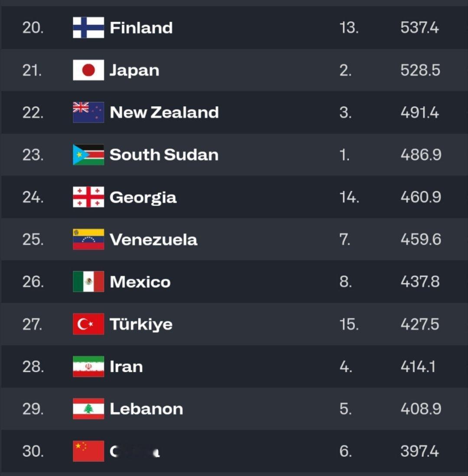Click the South Sudan flag icon
This screenshot has width=468, height=476.
click(x=88, y=155)
